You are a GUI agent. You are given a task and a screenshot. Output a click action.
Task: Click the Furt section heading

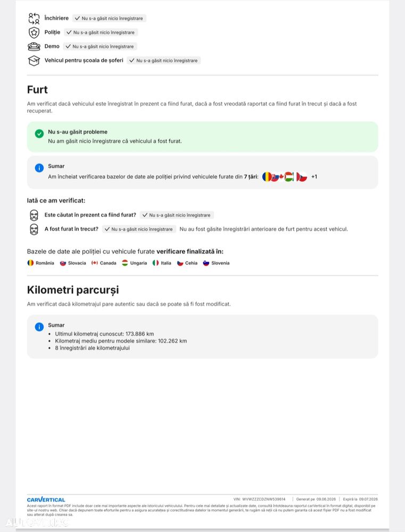pos(37,89)
